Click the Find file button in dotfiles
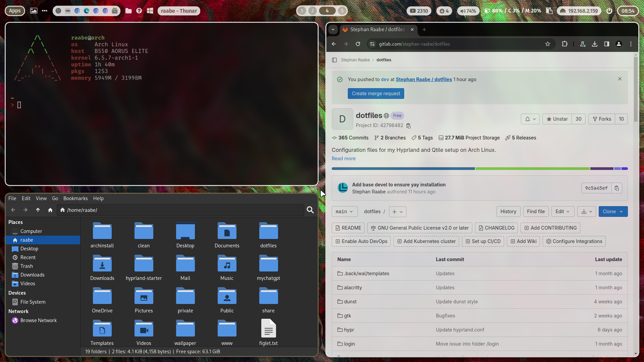The image size is (644, 362). 535,211
